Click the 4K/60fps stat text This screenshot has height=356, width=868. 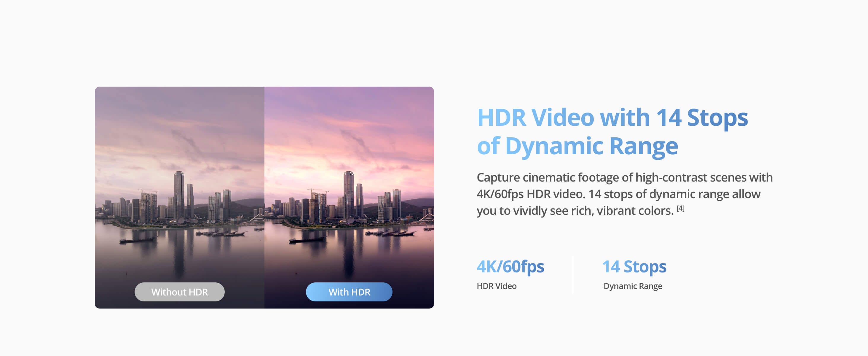pyautogui.click(x=510, y=267)
